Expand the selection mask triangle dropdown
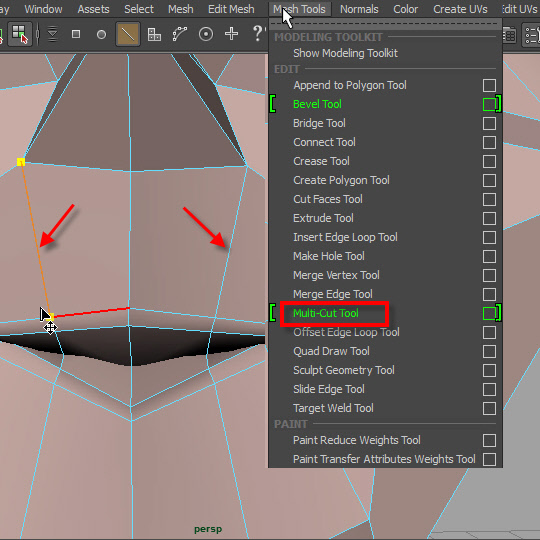Image resolution: width=540 pixels, height=540 pixels. click(x=52, y=34)
